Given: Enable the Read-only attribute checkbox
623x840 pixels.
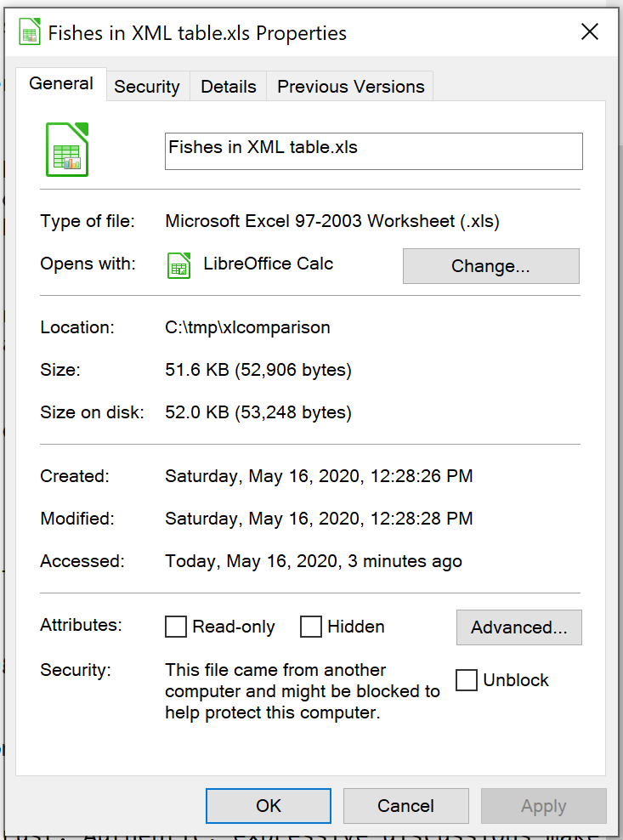Looking at the screenshot, I should 176,627.
